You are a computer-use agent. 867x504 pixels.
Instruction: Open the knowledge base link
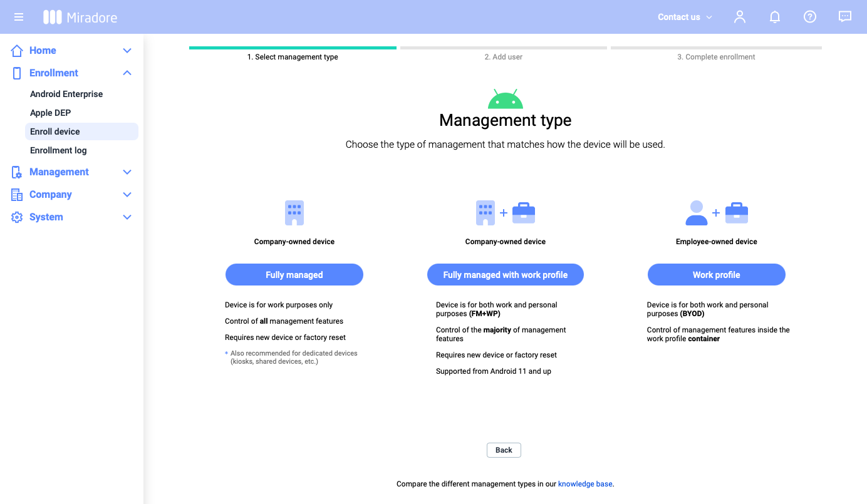584,483
